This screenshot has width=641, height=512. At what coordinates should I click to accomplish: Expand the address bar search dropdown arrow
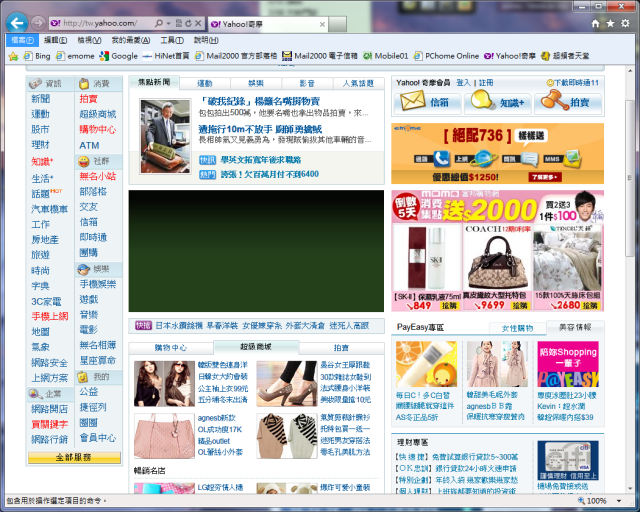click(x=168, y=23)
